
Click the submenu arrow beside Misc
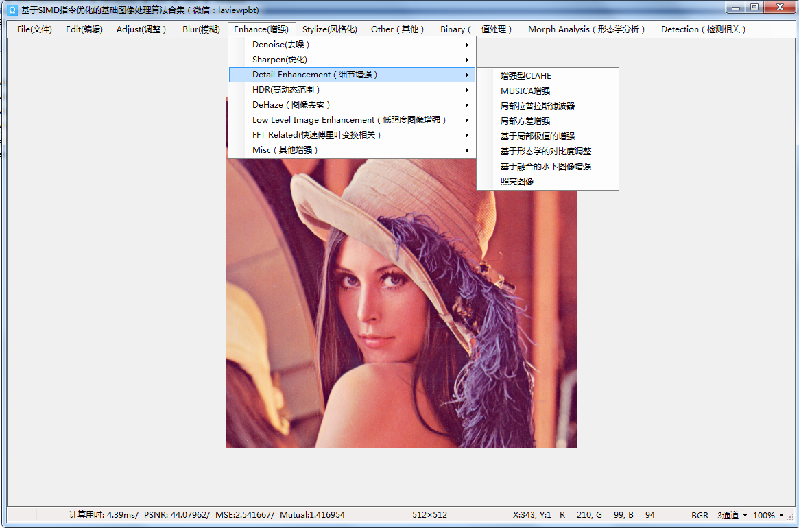pyautogui.click(x=466, y=150)
